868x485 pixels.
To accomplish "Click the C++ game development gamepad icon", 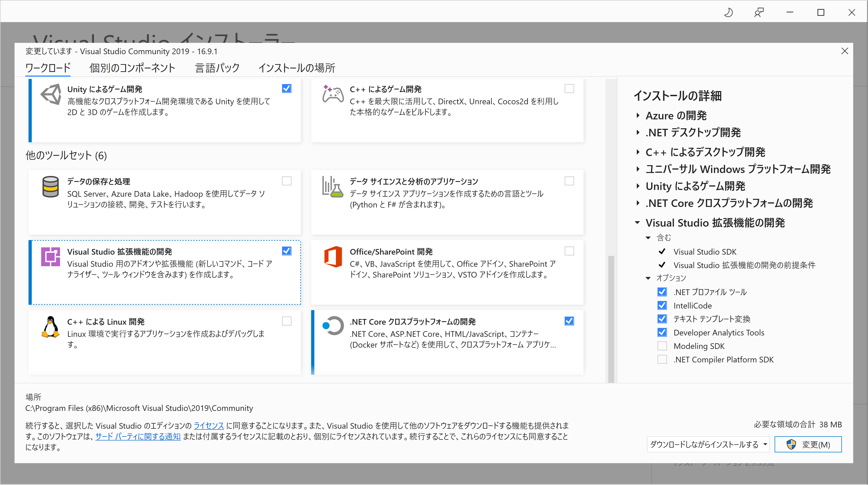I will click(x=333, y=94).
